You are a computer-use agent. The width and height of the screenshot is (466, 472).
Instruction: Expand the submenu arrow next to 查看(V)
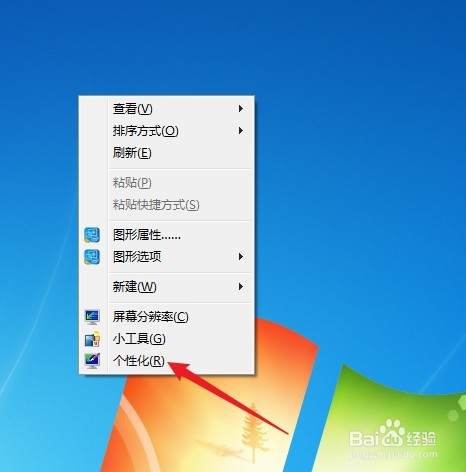click(x=241, y=109)
